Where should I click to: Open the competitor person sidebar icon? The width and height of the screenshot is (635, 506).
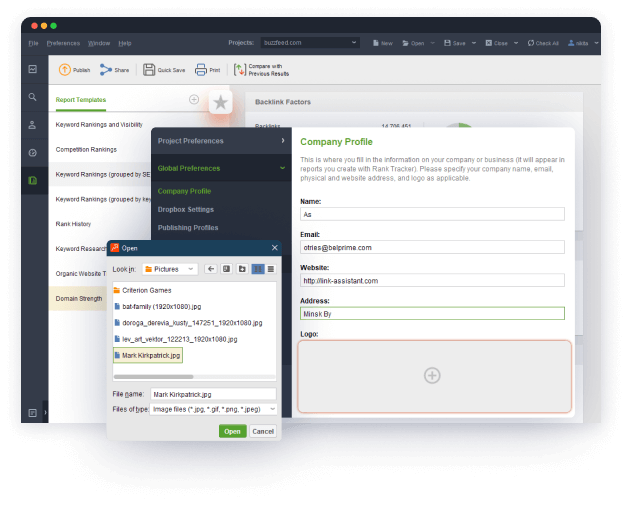click(32, 125)
